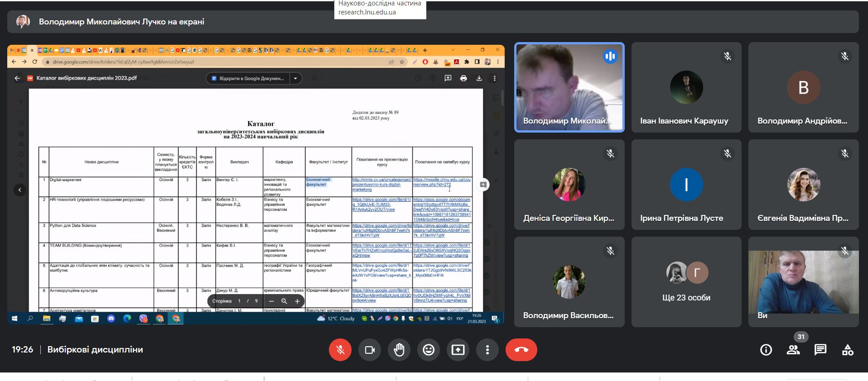The image size is (868, 381).
Task: Expand the open-with dropdown arrow
Action: (295, 78)
